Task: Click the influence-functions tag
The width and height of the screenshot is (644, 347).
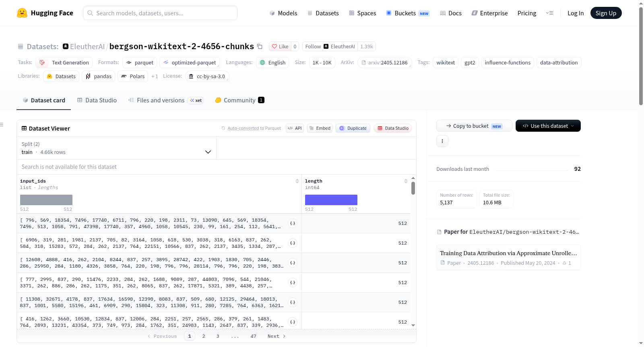Action: click(508, 62)
